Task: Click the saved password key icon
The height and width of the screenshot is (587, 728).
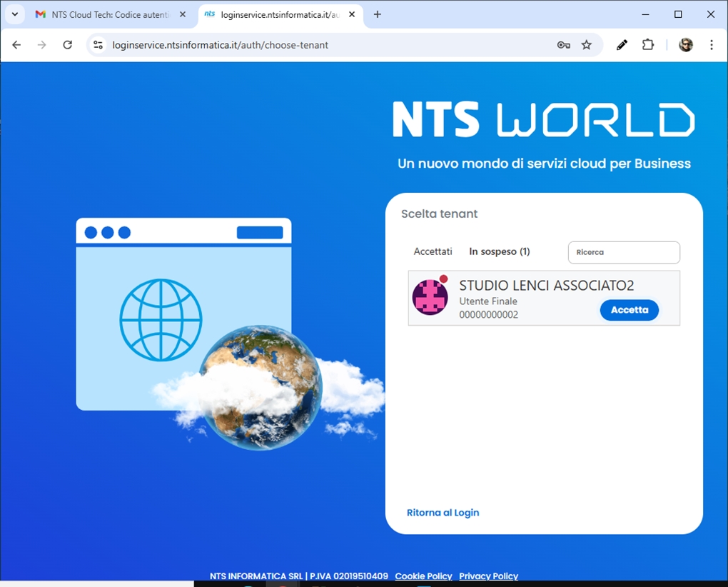Action: [x=563, y=44]
